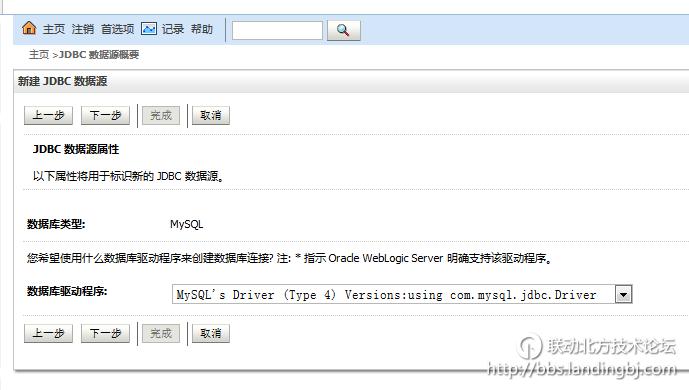
Task: Open the 主页 toolbar link
Action: [54, 29]
